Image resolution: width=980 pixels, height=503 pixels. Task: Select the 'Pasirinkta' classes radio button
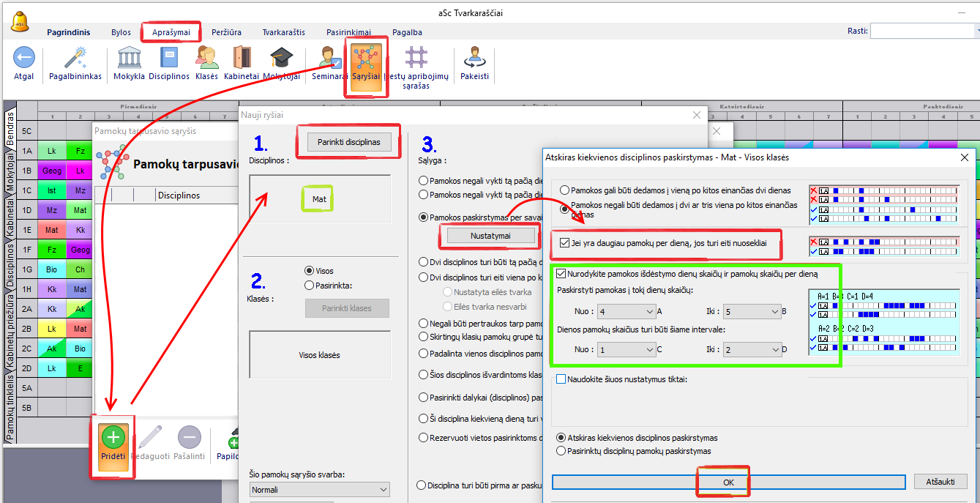[x=309, y=285]
